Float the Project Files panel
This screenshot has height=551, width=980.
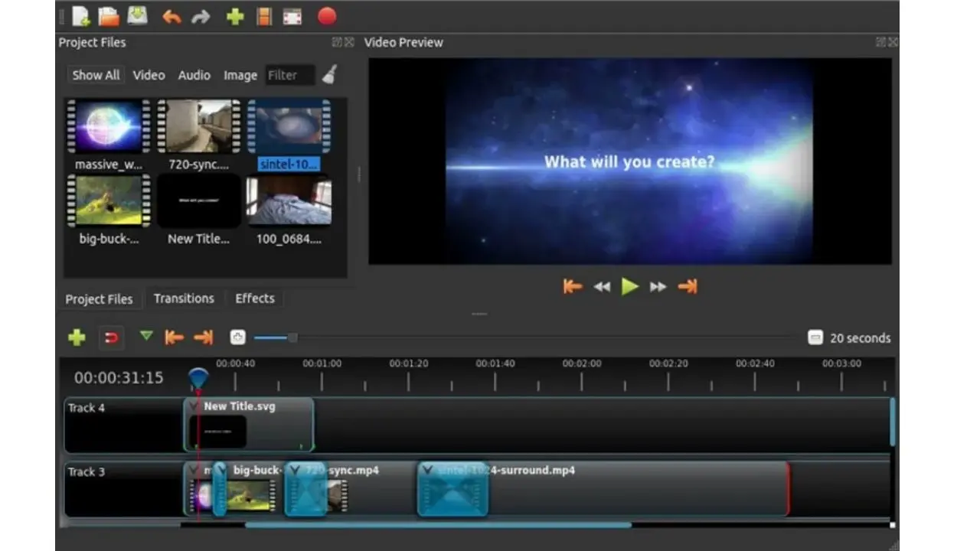pyautogui.click(x=337, y=43)
